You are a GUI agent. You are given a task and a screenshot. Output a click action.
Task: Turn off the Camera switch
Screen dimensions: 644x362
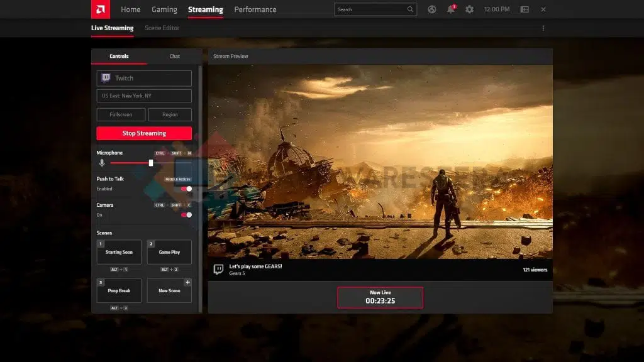click(x=186, y=215)
